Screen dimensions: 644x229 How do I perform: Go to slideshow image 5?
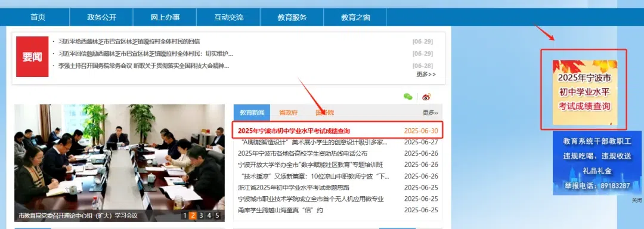[x=217, y=215]
